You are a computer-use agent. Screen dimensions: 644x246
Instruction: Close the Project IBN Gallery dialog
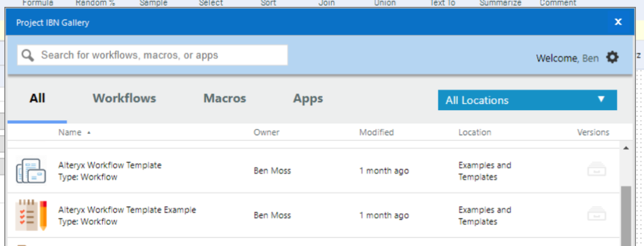point(618,22)
